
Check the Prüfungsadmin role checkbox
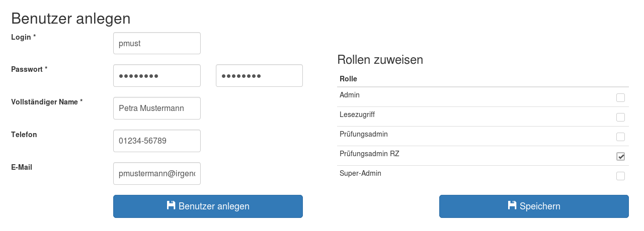coord(620,137)
